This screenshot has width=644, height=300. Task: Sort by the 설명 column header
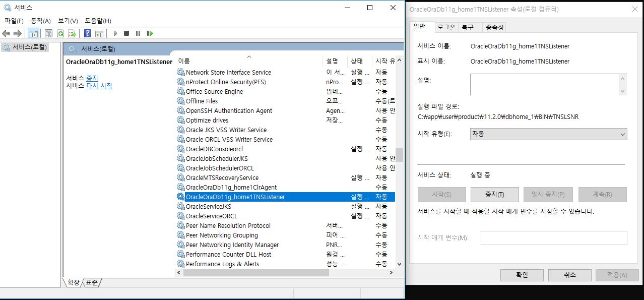(x=335, y=61)
